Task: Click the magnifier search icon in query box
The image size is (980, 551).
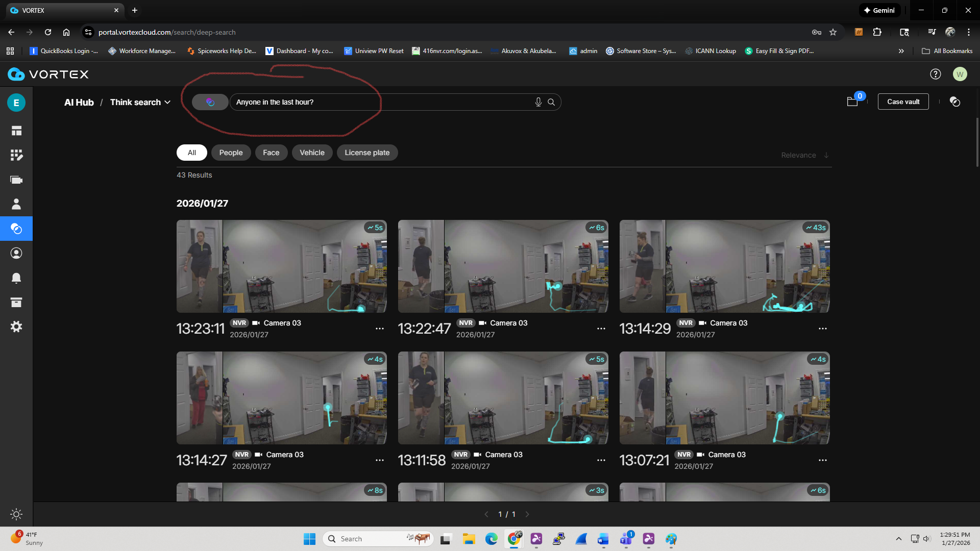Action: click(551, 102)
